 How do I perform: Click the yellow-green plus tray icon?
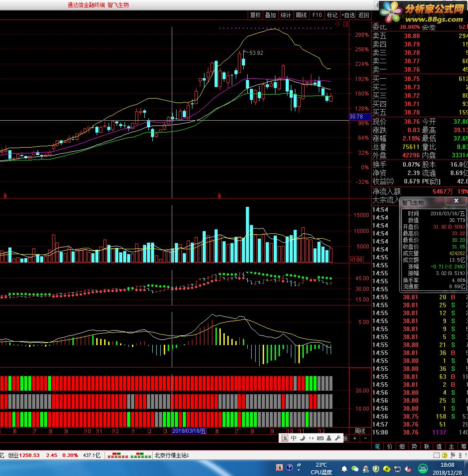(x=386, y=469)
